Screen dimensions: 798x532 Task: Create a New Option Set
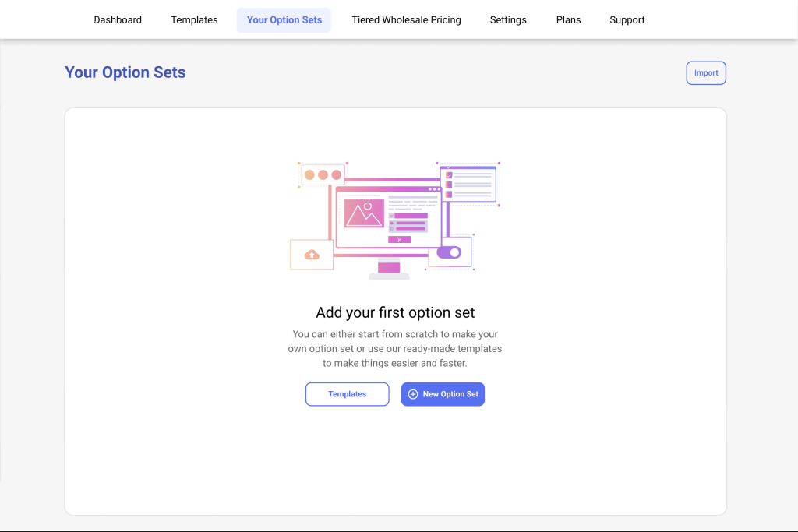pos(443,394)
